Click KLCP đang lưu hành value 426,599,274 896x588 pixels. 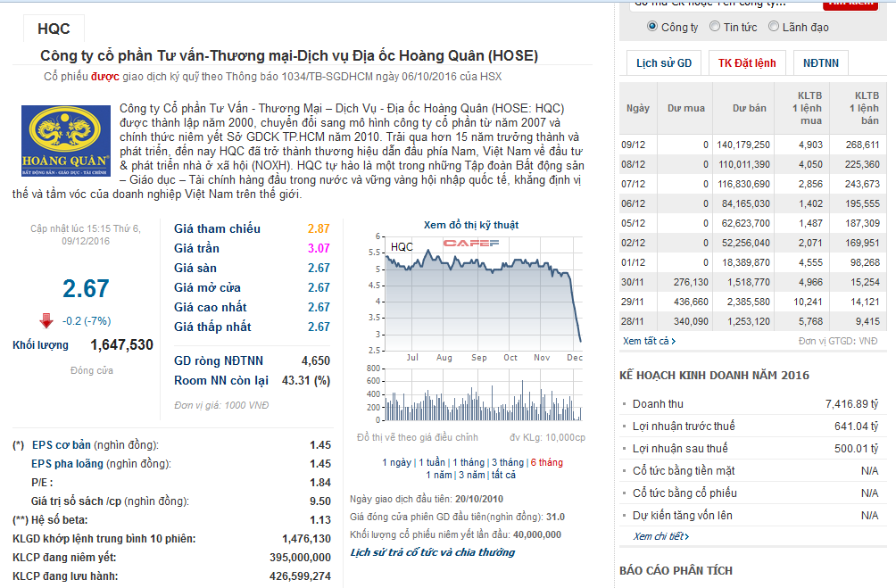click(x=300, y=576)
